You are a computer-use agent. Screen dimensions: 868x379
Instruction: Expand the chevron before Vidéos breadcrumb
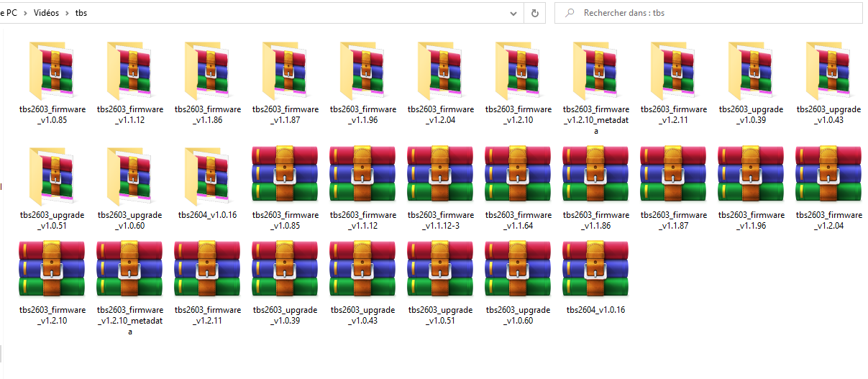click(x=25, y=13)
